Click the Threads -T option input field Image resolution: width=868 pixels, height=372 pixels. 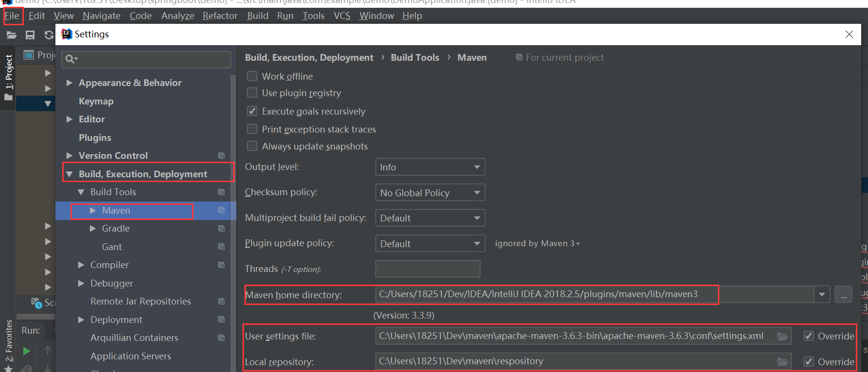428,269
